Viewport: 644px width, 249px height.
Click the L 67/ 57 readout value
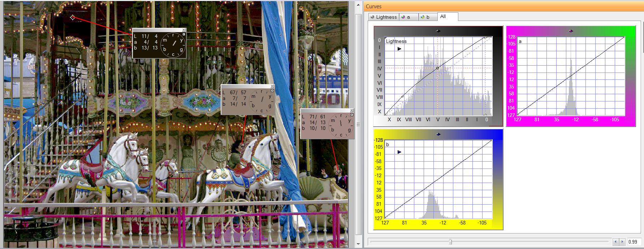(235, 92)
